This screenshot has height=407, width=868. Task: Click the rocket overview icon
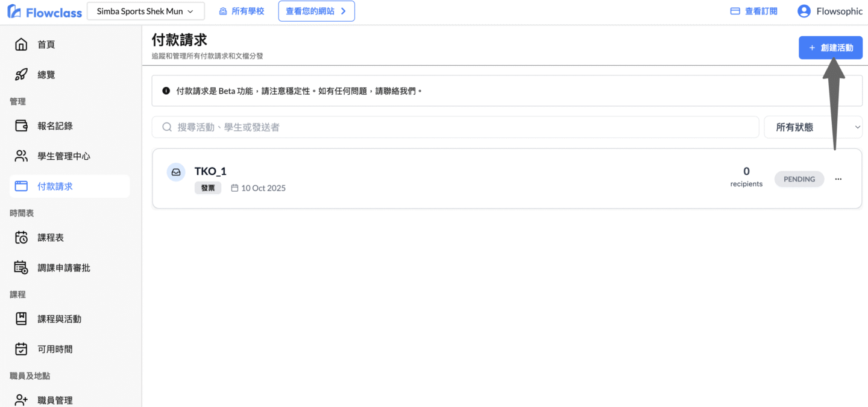coord(21,75)
